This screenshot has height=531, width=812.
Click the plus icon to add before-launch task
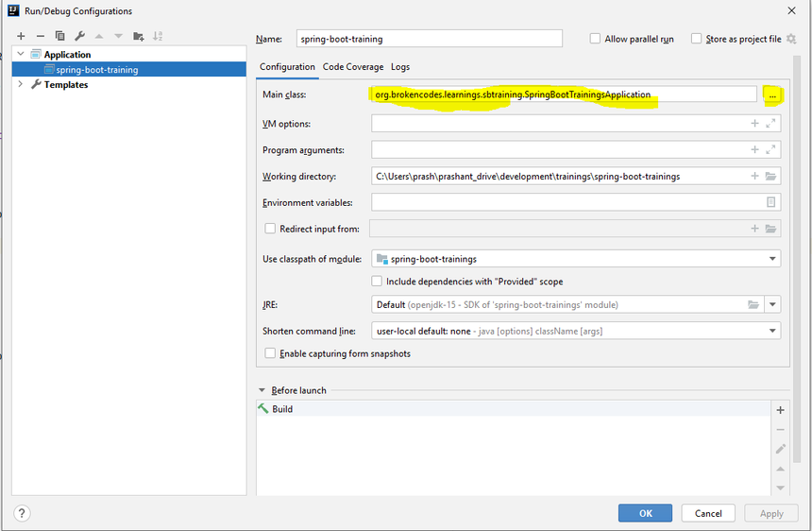coord(780,410)
